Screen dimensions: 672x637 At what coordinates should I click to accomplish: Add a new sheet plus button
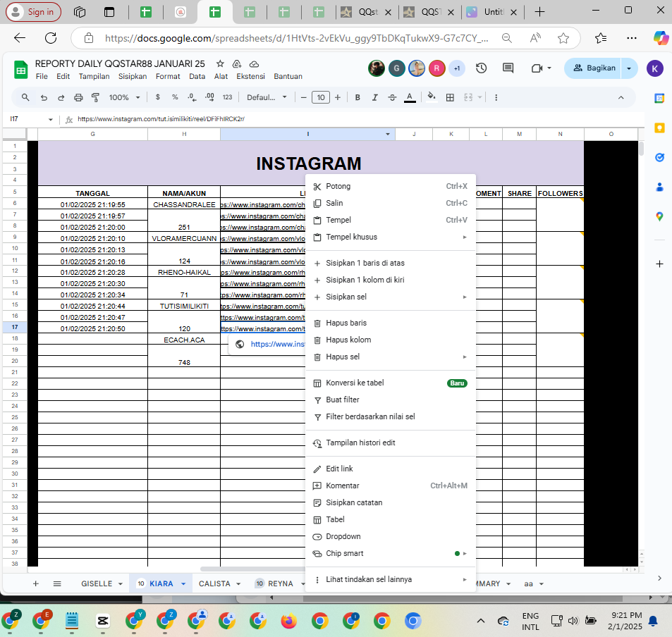tap(36, 583)
